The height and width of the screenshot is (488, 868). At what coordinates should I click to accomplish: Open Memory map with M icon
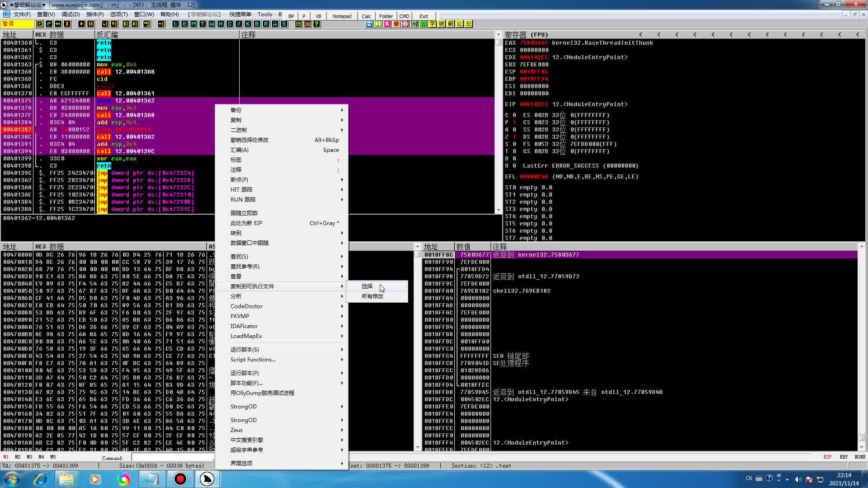[x=193, y=24]
